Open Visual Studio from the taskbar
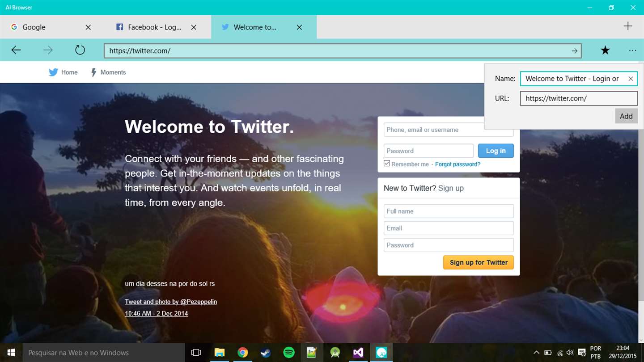Viewport: 644px width, 362px height. pyautogui.click(x=358, y=353)
